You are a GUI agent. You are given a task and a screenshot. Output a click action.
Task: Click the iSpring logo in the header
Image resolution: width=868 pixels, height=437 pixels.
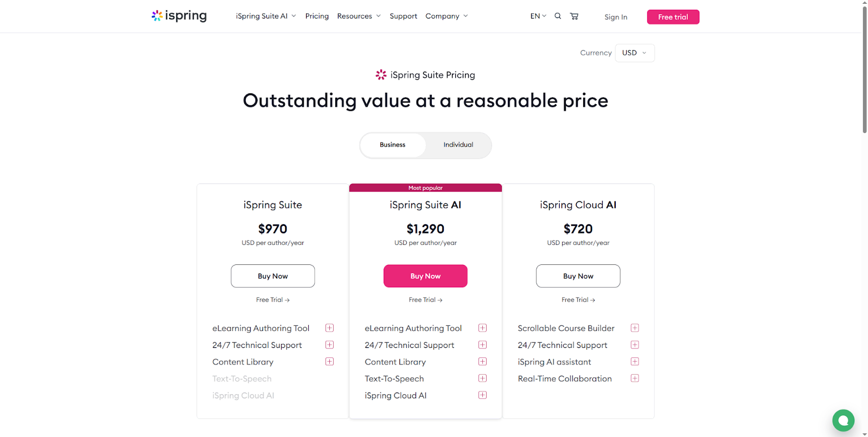(178, 16)
